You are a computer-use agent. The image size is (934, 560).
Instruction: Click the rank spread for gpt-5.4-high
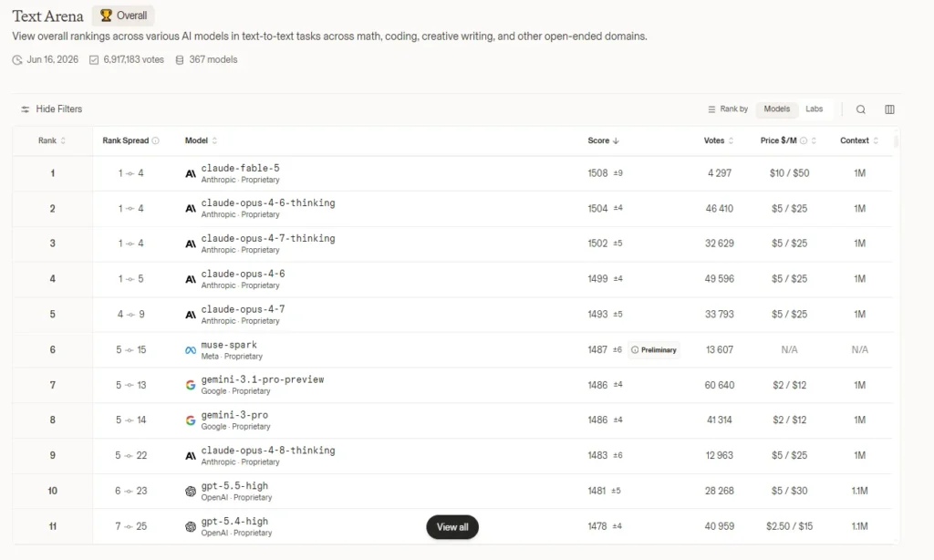[130, 526]
